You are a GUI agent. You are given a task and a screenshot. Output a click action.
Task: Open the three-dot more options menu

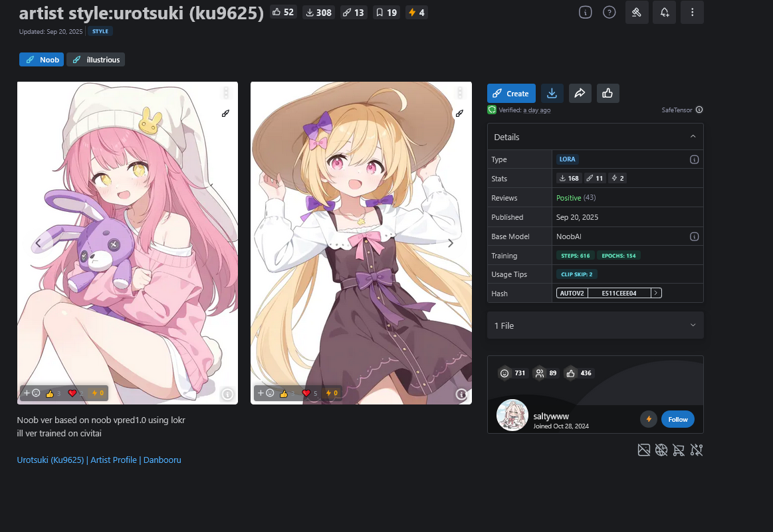[692, 13]
